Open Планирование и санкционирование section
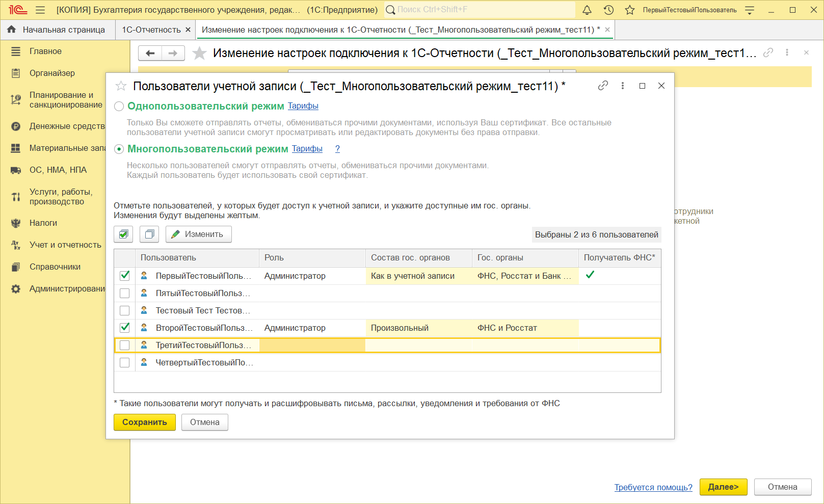 coord(66,100)
